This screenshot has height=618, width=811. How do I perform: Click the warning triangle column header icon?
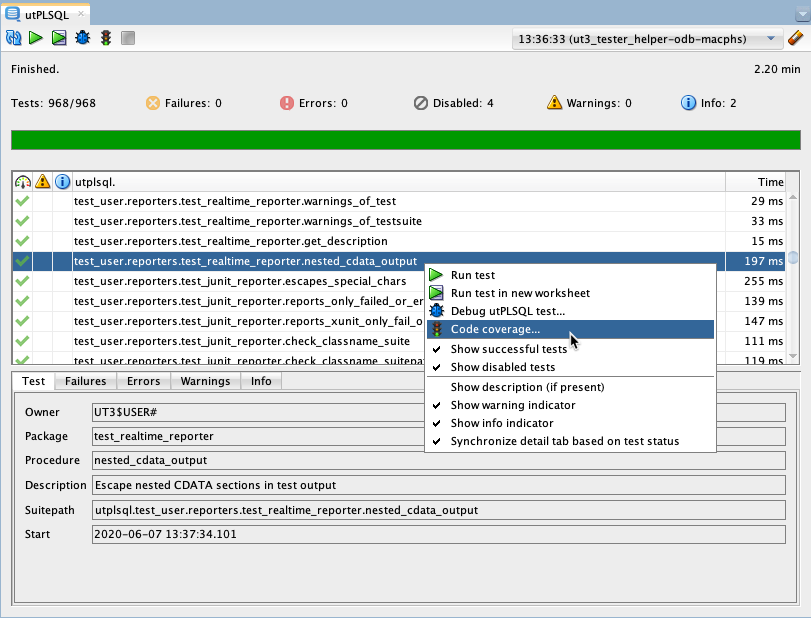(x=42, y=182)
